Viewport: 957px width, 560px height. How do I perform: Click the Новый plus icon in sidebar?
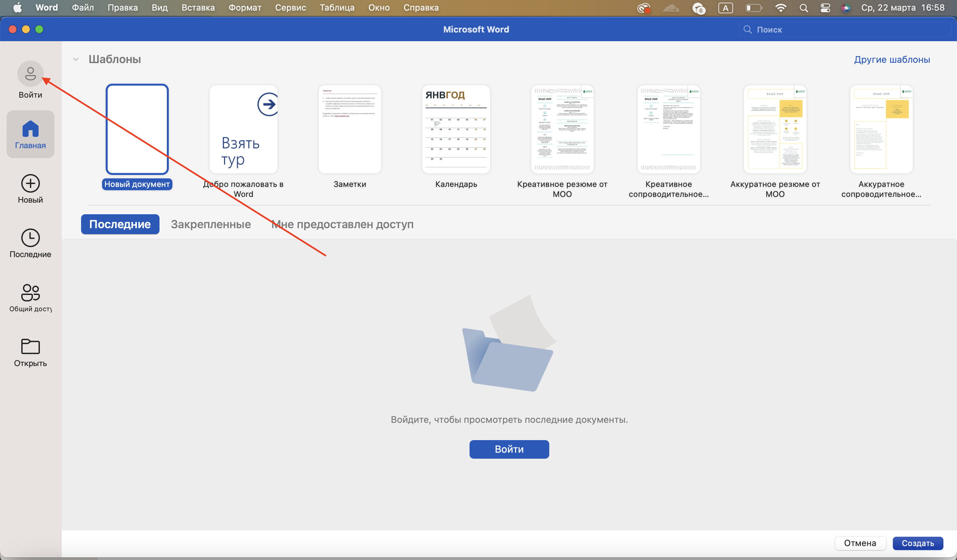point(30,184)
